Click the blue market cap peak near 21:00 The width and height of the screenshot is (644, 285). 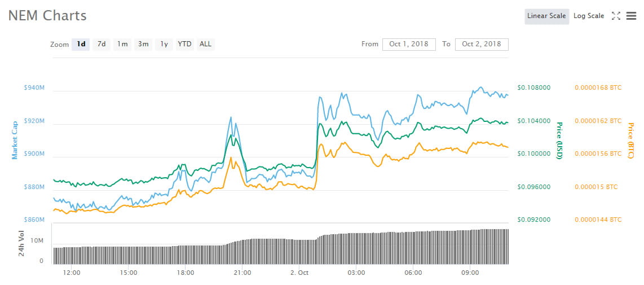pos(231,117)
